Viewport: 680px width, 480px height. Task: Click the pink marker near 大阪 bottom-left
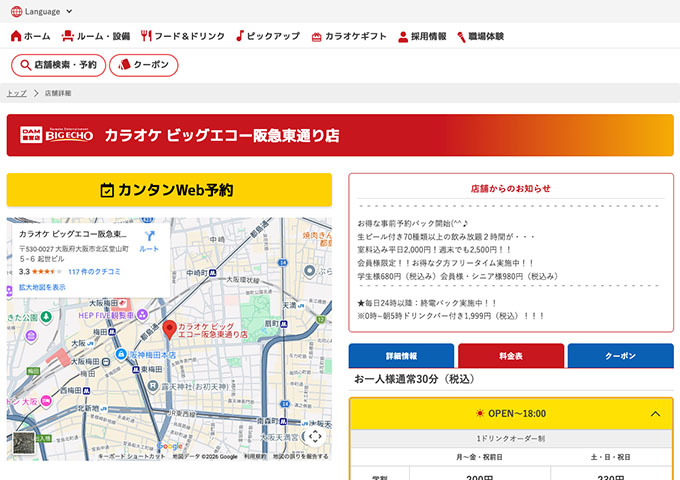pyautogui.click(x=46, y=401)
